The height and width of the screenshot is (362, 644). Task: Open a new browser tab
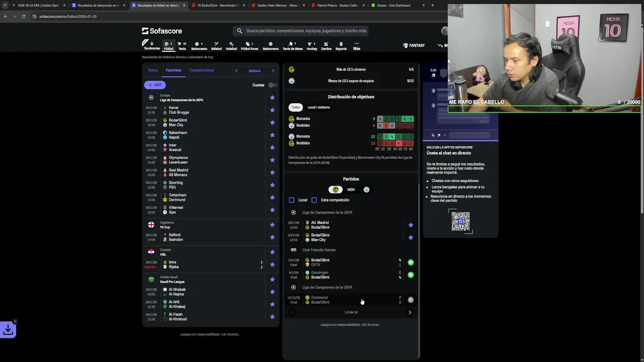[x=432, y=5]
